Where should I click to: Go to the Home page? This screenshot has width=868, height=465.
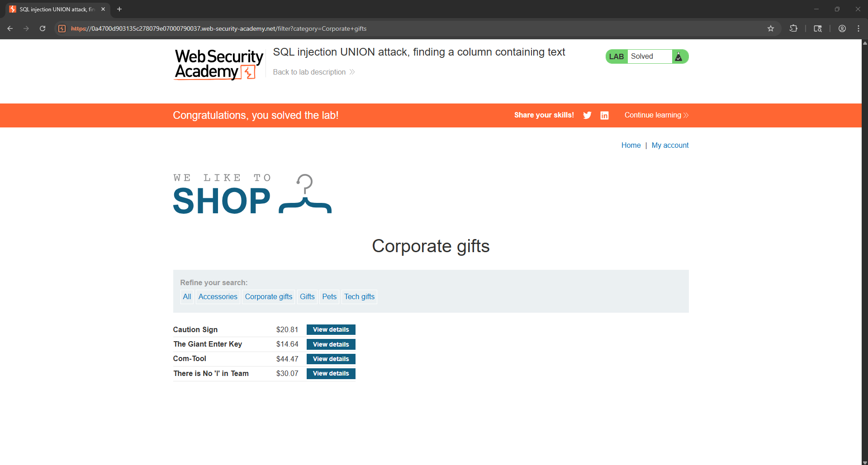click(x=631, y=145)
